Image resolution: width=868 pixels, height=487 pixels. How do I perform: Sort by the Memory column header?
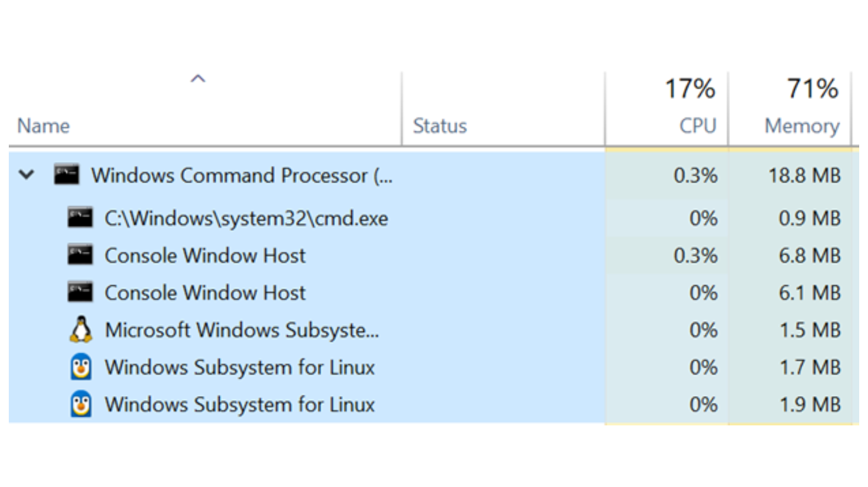(x=801, y=126)
